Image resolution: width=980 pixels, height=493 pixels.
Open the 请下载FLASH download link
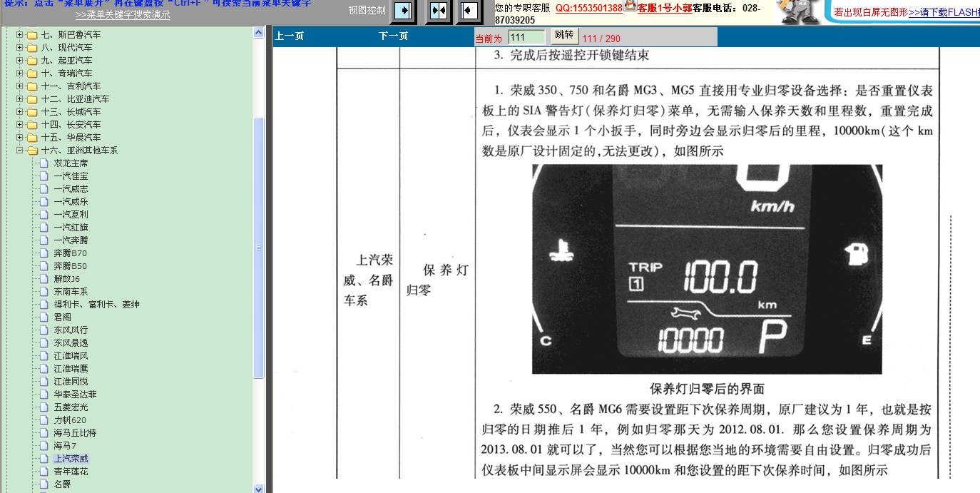pyautogui.click(x=944, y=12)
